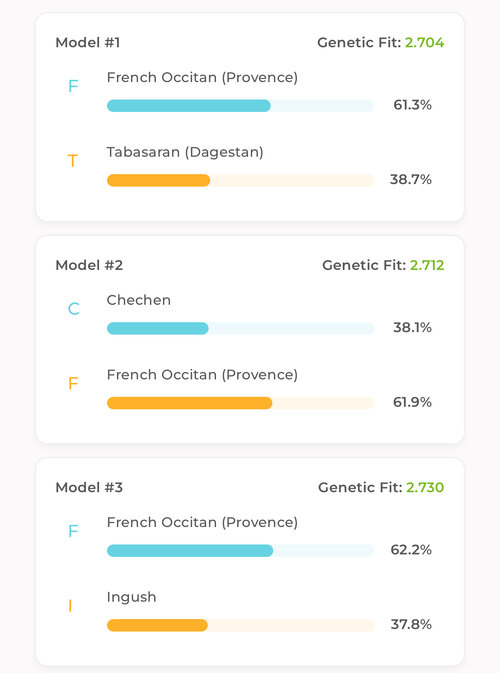Viewport: 500px width, 673px height.
Task: Click the blue F icon in Model #1
Action: 73,86
